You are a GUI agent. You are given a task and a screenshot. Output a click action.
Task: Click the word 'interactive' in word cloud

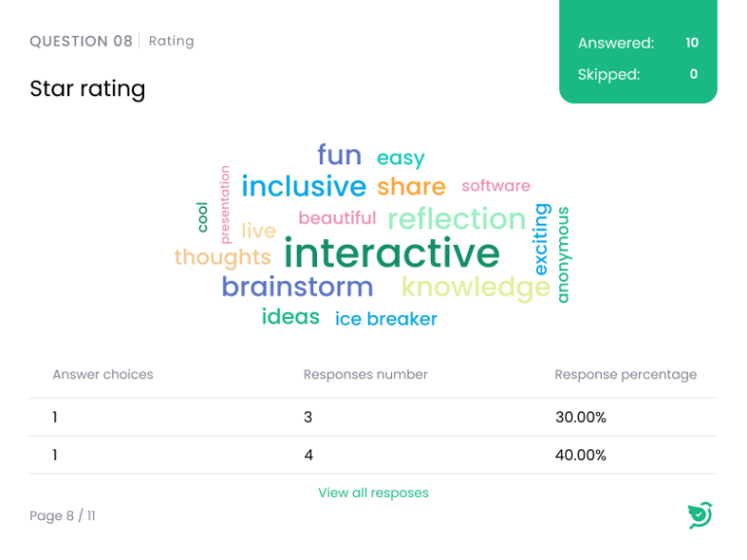coord(392,254)
